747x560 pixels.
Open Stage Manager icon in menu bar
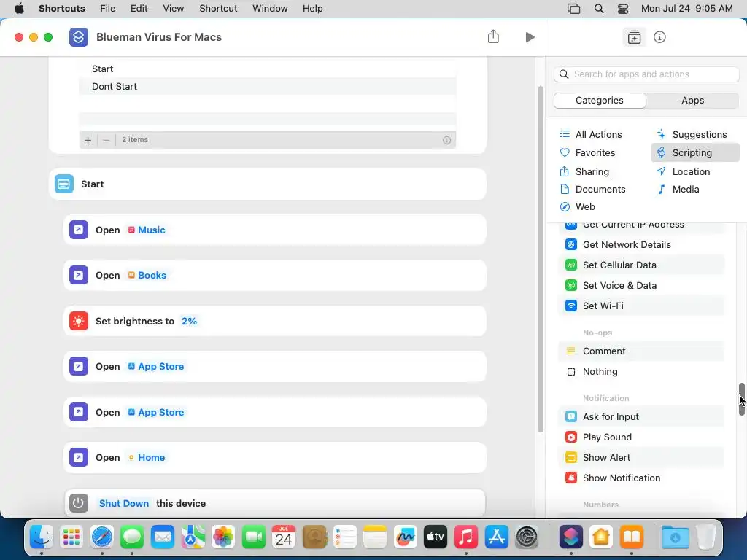click(x=573, y=9)
